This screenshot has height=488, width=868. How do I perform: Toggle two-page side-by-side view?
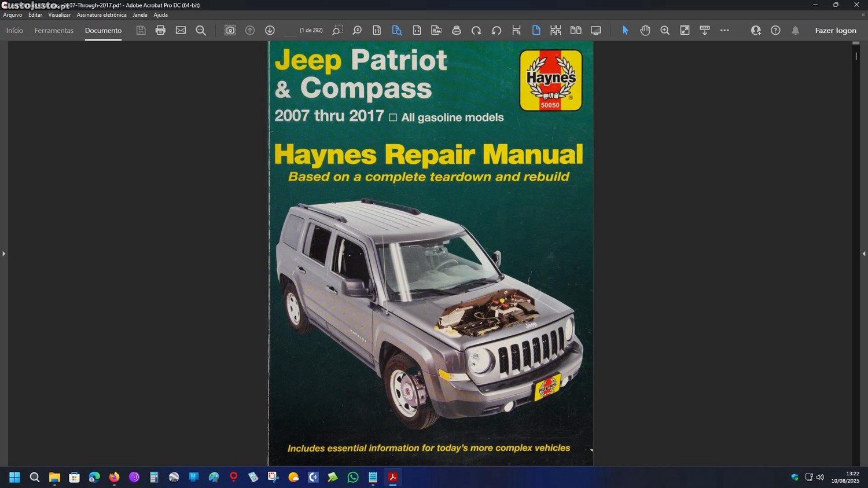[576, 30]
